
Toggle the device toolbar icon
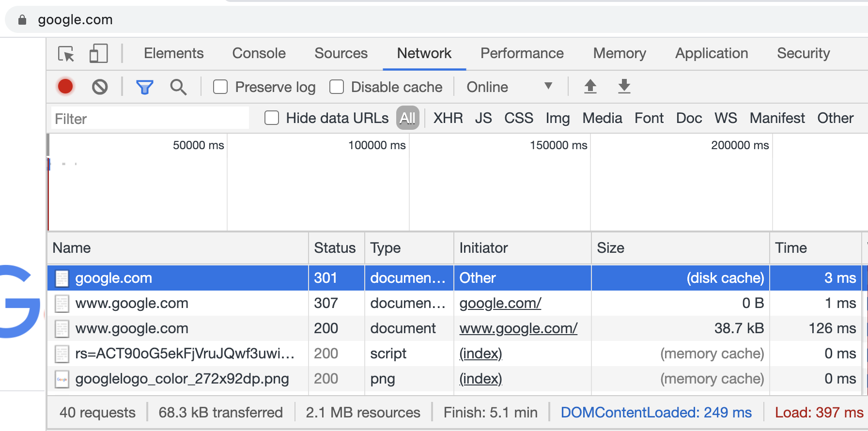pos(98,53)
